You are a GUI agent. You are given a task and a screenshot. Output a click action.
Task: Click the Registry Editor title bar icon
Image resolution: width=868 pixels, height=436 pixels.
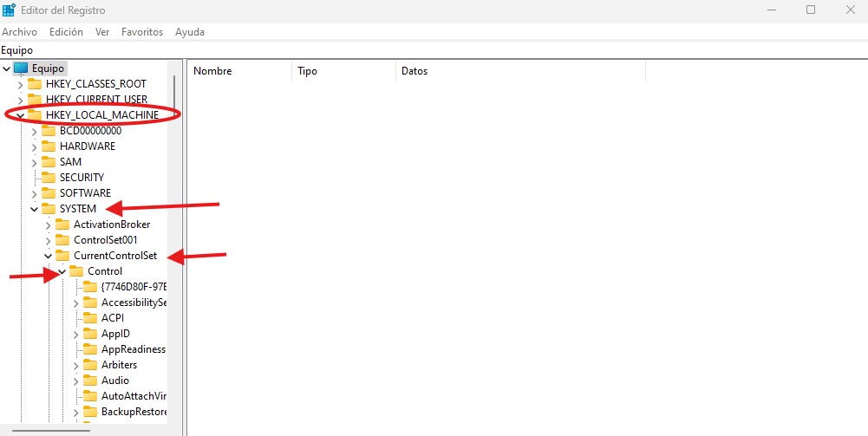(9, 10)
